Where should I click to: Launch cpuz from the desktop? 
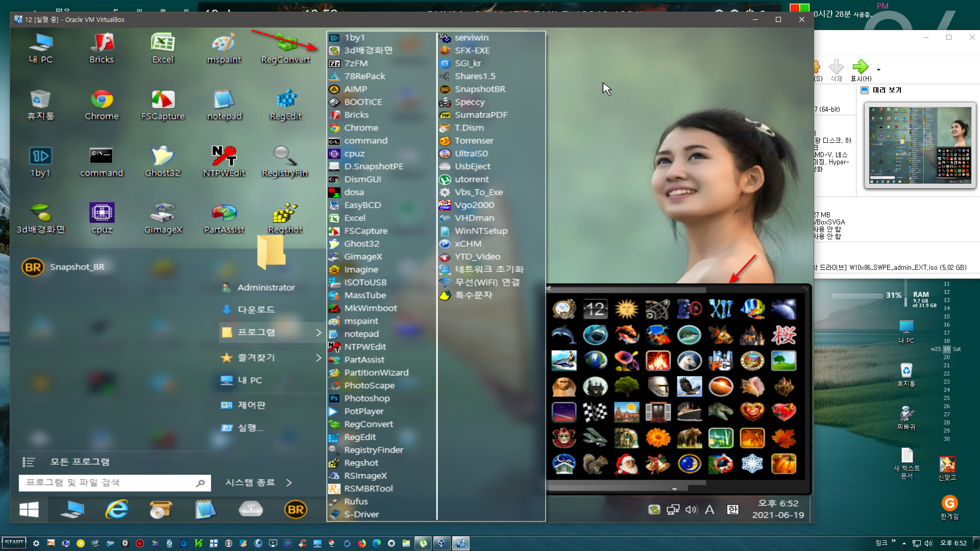click(102, 218)
